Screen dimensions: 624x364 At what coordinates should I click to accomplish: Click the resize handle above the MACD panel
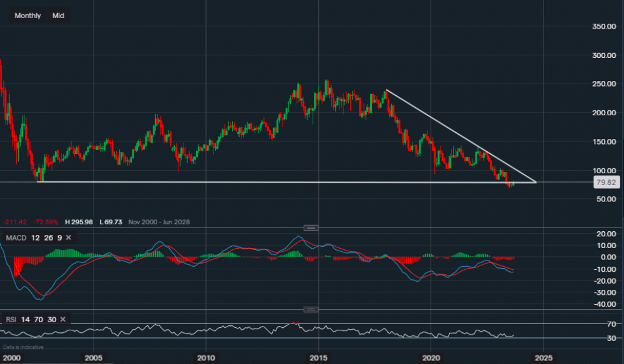[311, 228]
